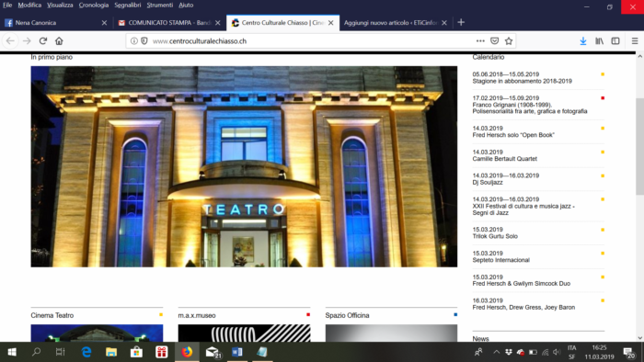Open the Firefox hamburger menu

point(635,41)
